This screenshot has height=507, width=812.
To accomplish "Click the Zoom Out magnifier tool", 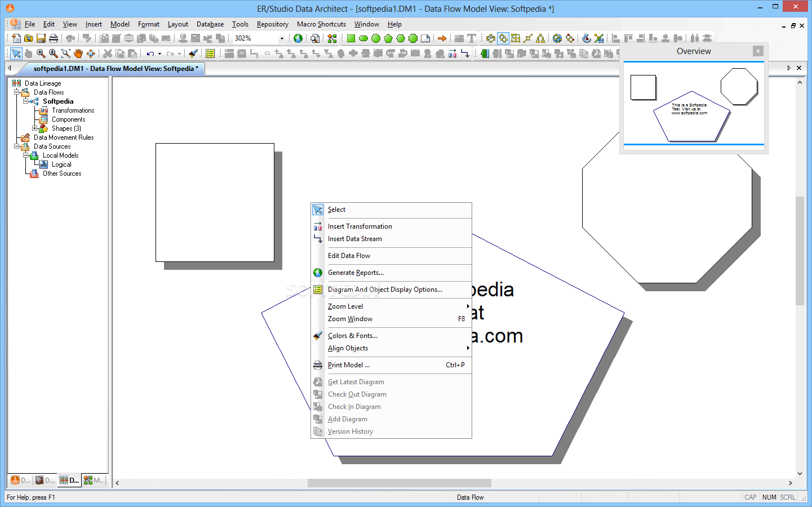I will pos(54,54).
